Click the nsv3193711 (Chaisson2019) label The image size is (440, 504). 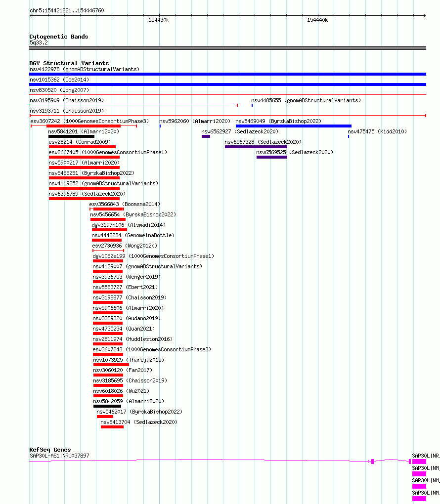tap(67, 111)
